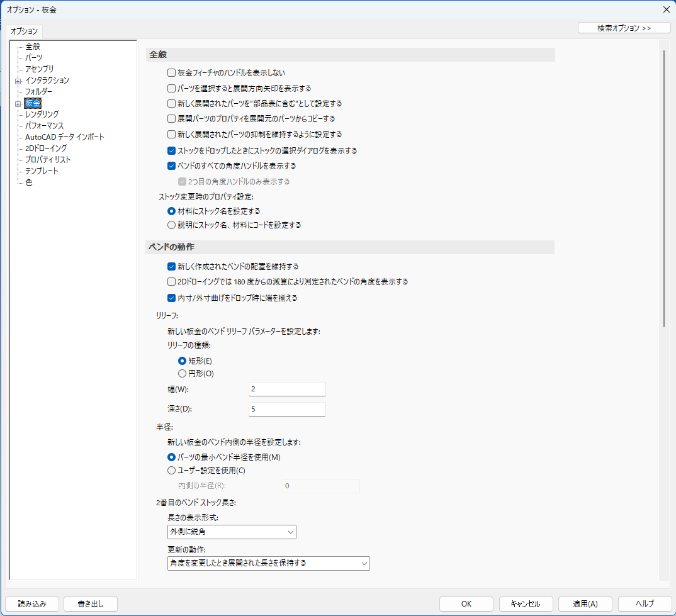Expand the 板金 tree node

(x=18, y=103)
